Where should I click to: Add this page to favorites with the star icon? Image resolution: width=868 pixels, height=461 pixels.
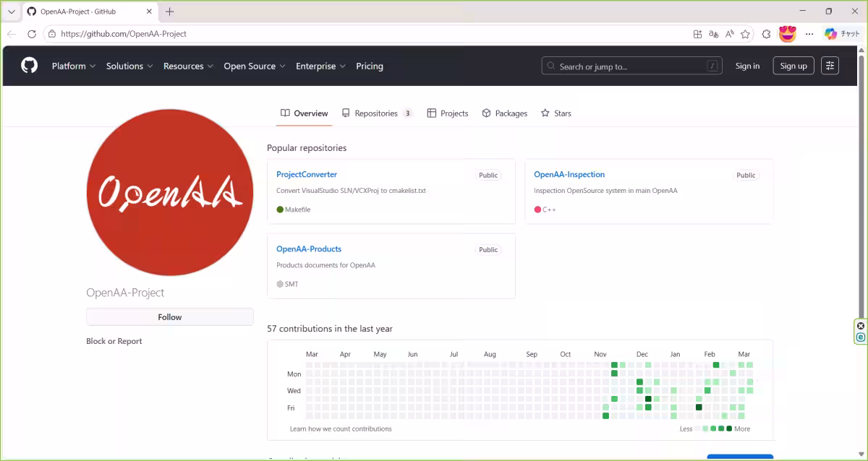pos(745,34)
